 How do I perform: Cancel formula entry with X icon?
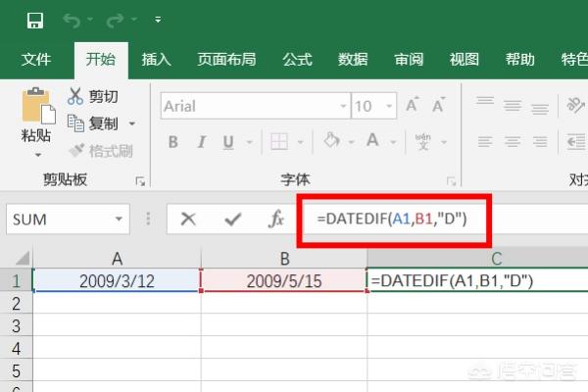pyautogui.click(x=189, y=220)
